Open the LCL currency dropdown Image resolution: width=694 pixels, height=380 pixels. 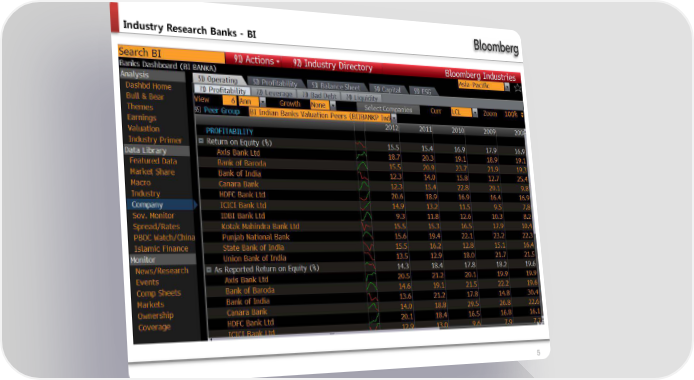point(474,112)
